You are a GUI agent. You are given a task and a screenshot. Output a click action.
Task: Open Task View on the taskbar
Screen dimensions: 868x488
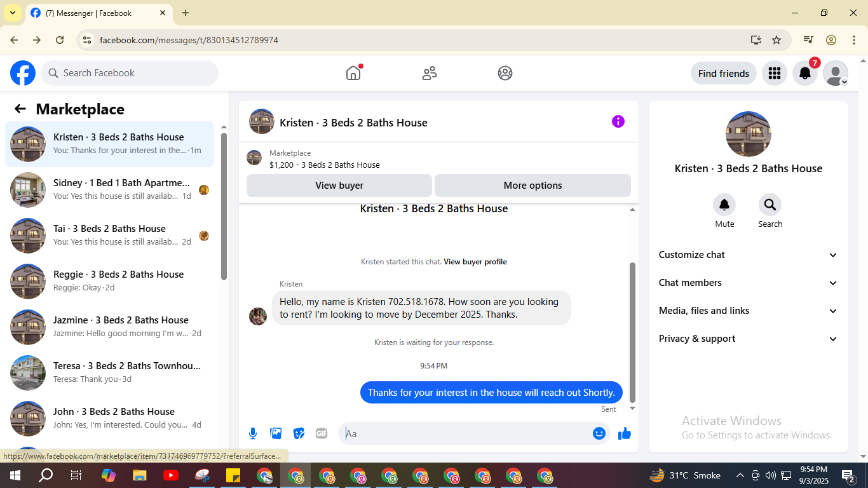pyautogui.click(x=76, y=475)
